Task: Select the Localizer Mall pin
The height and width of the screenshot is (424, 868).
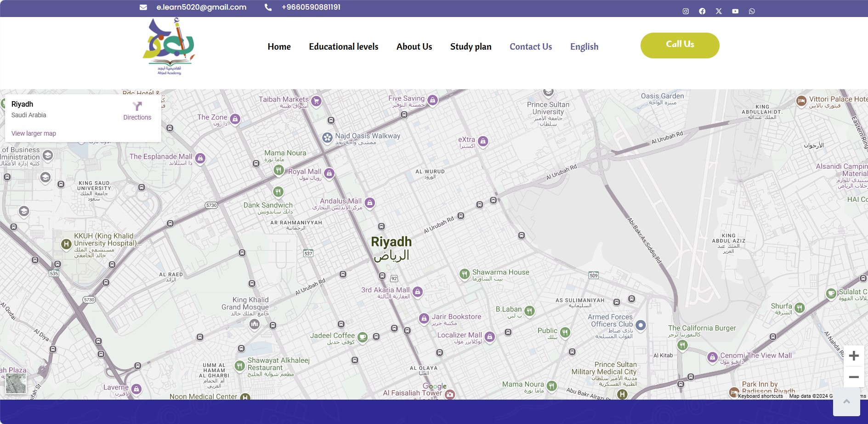Action: pos(490,337)
